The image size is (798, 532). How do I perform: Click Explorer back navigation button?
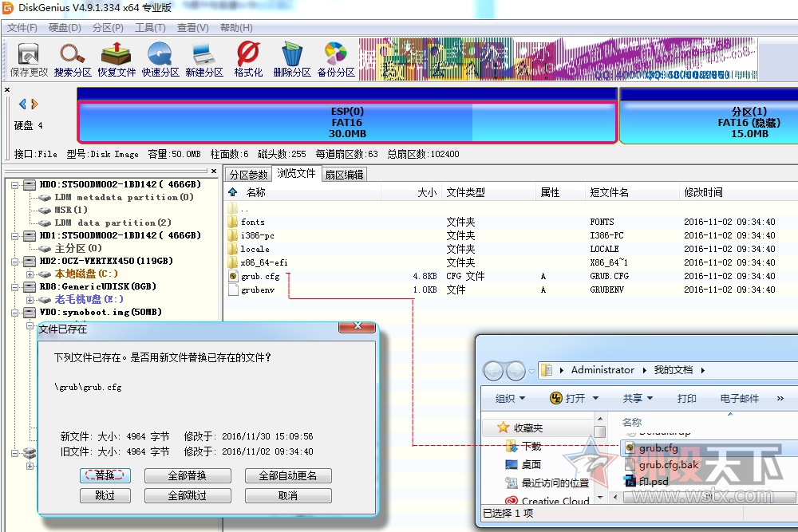tap(493, 371)
